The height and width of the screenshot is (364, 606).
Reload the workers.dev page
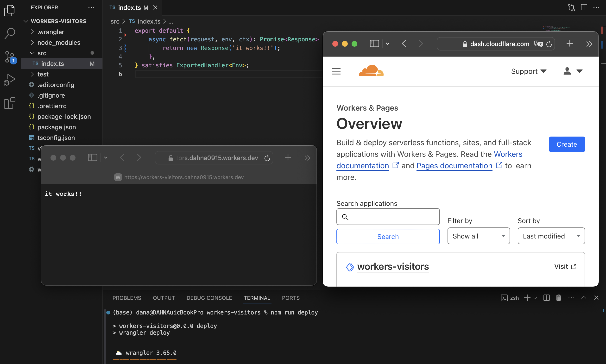pyautogui.click(x=267, y=158)
